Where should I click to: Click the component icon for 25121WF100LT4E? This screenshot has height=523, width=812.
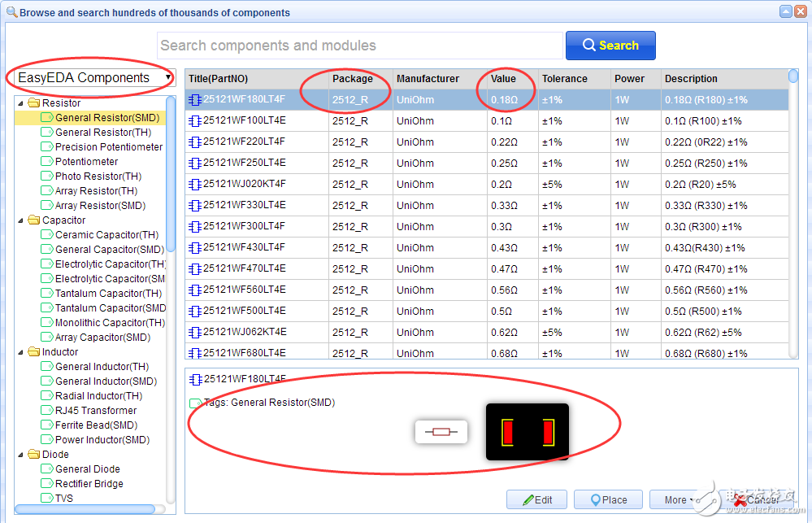[195, 120]
